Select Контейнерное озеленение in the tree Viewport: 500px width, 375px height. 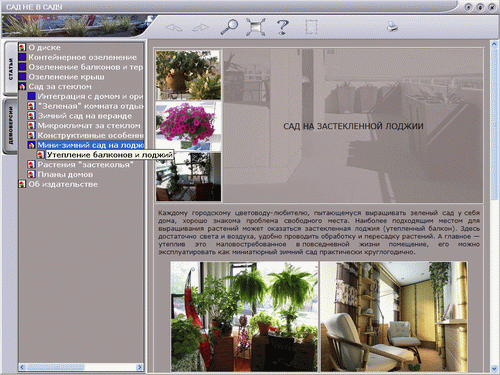pyautogui.click(x=82, y=57)
